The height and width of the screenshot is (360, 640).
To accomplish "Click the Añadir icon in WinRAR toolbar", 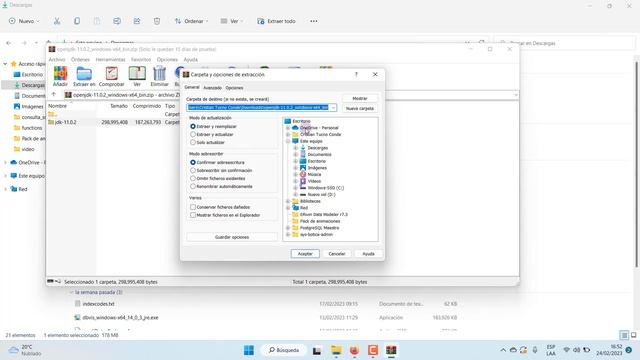I will coord(60,73).
